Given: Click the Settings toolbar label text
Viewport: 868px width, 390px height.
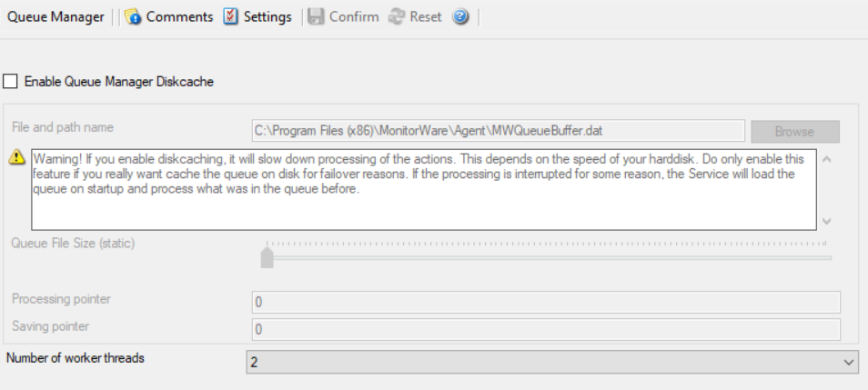Looking at the screenshot, I should [x=267, y=17].
